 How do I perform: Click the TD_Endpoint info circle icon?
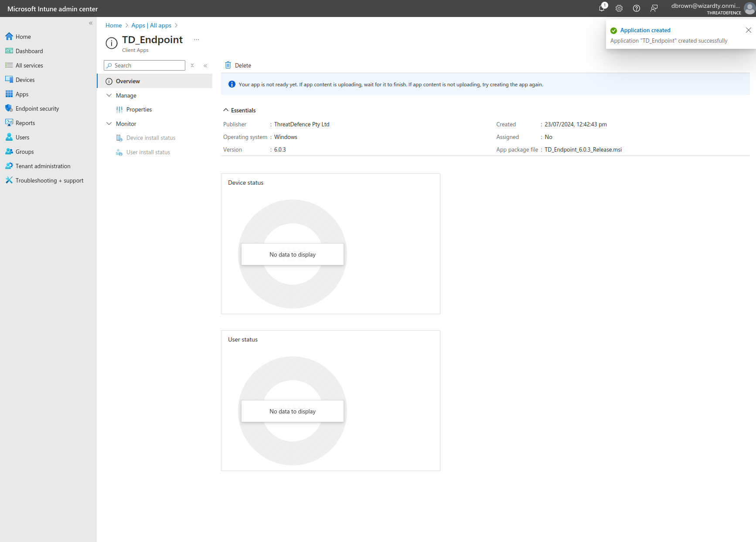[x=112, y=43]
